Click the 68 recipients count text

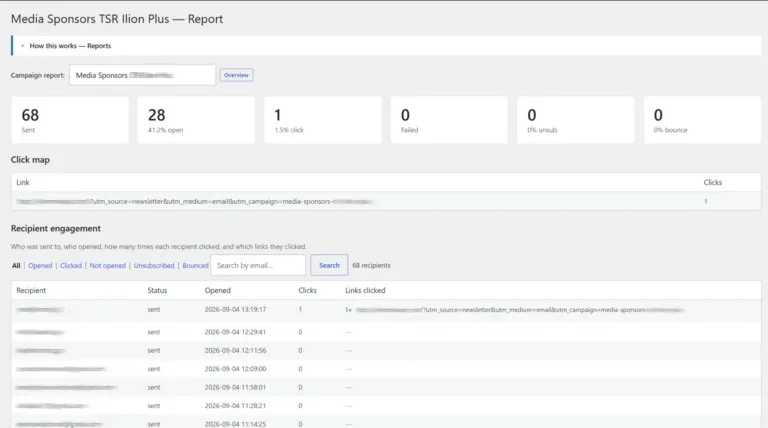[x=371, y=265]
